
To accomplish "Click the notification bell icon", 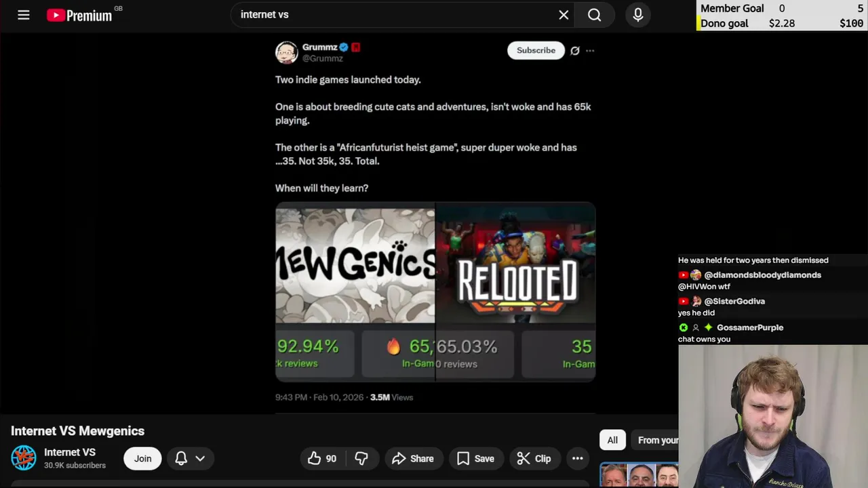I will pos(181,458).
